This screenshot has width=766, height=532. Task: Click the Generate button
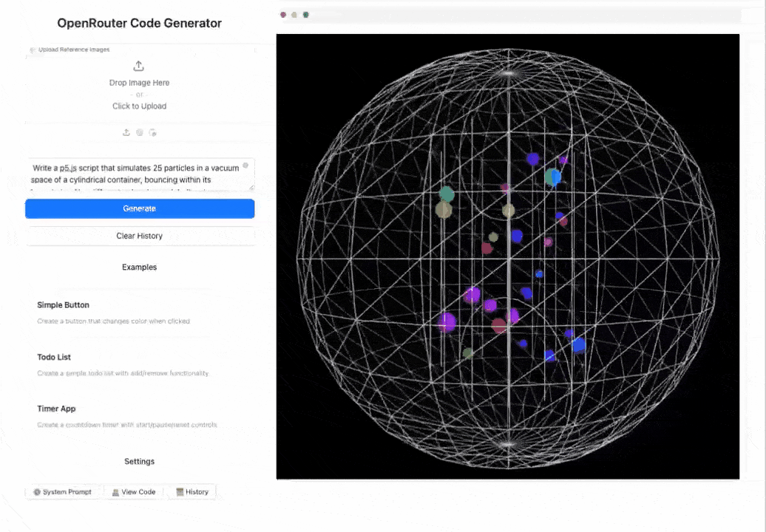pyautogui.click(x=140, y=208)
